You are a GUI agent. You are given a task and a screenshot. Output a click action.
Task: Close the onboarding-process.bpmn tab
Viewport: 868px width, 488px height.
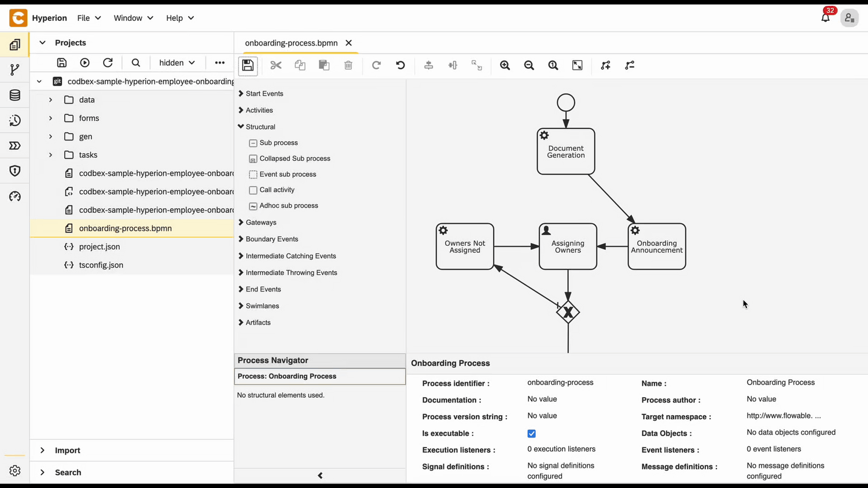pos(348,43)
